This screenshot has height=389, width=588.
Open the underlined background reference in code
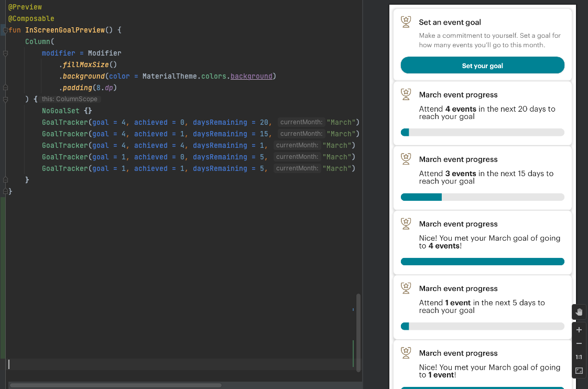tap(251, 76)
